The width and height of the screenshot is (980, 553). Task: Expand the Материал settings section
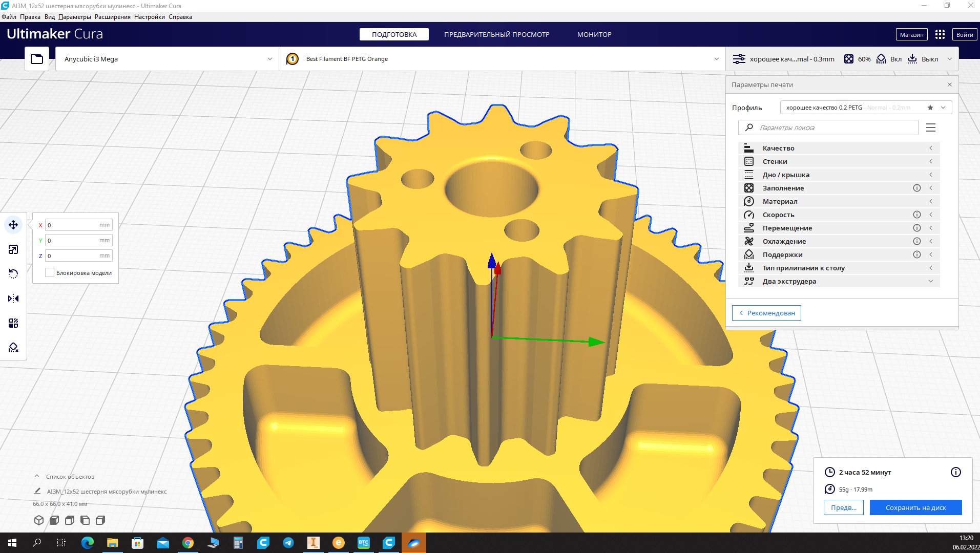click(x=839, y=201)
